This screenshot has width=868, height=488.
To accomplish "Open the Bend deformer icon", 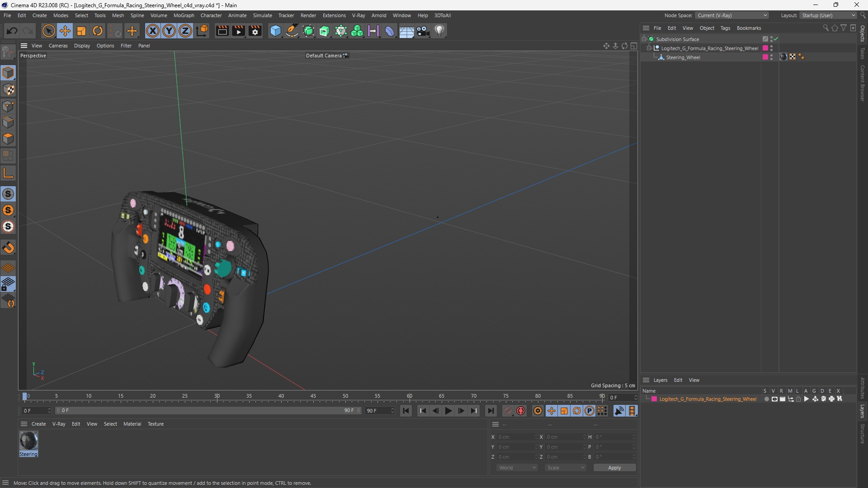I will (x=390, y=31).
